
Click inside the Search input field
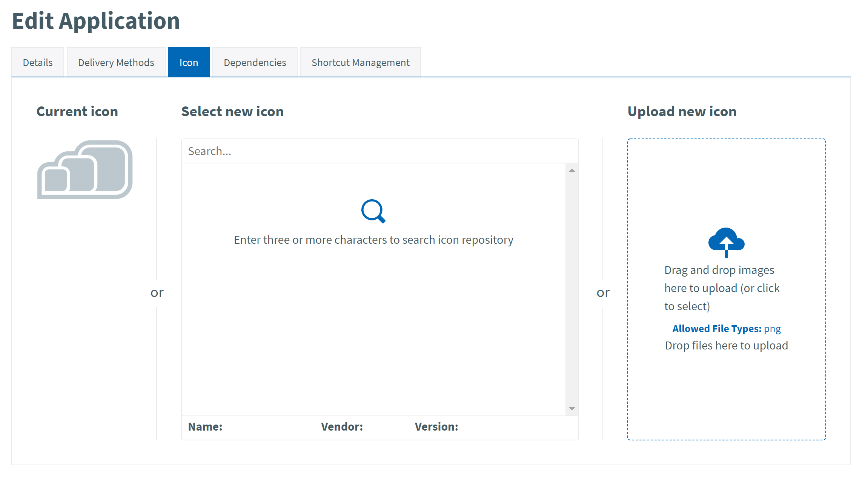(377, 151)
